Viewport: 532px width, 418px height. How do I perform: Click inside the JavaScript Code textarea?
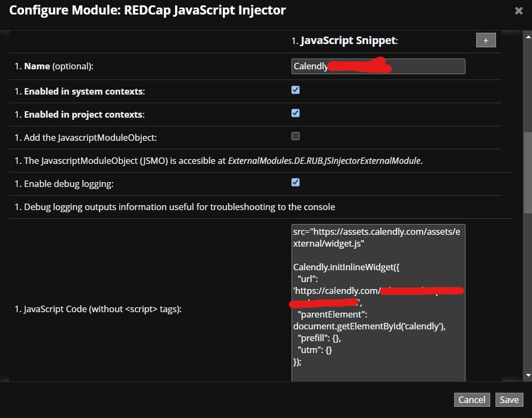point(378,302)
